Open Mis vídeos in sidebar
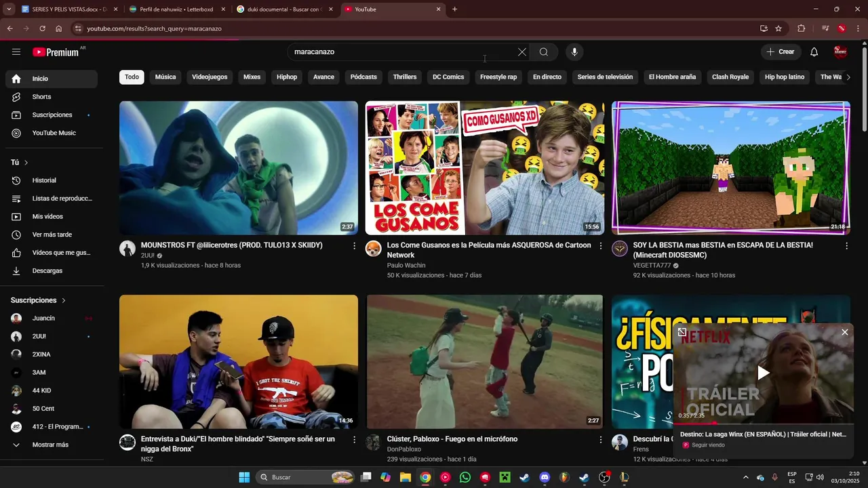Screen dimensions: 868x488 pyautogui.click(x=52, y=217)
